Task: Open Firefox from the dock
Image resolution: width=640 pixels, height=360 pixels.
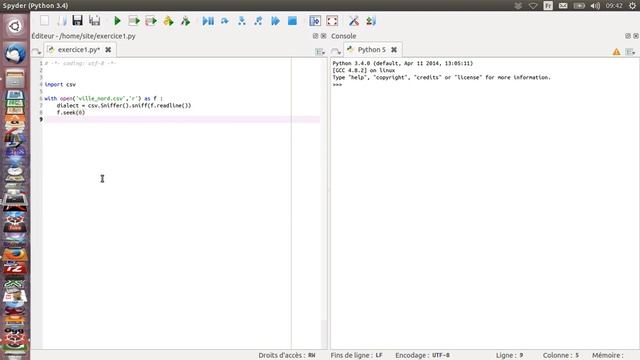Action: point(15,254)
